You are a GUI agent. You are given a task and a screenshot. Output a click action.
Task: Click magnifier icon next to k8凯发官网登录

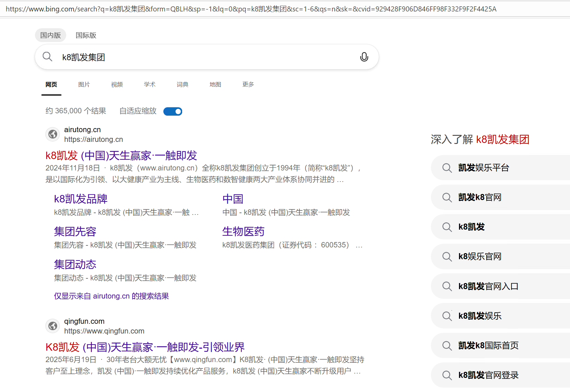coord(447,375)
